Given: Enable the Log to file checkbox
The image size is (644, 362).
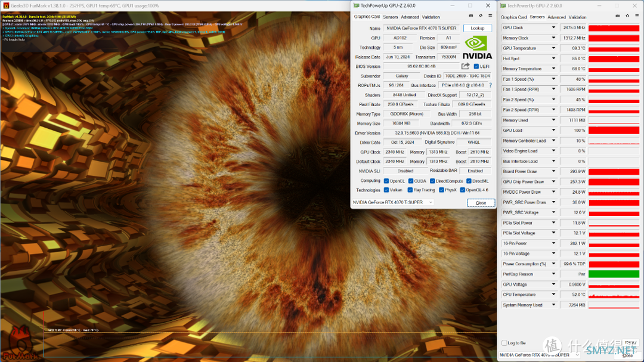Looking at the screenshot, I should (504, 343).
